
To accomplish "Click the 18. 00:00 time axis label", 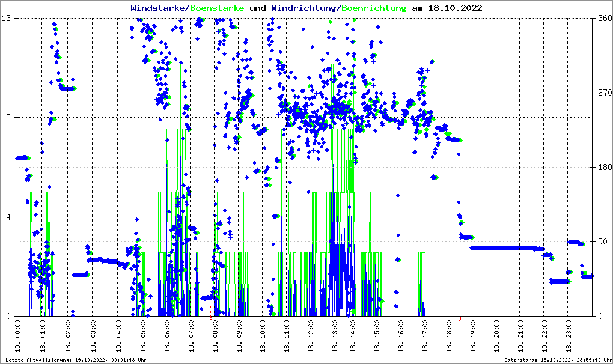I will (18, 336).
